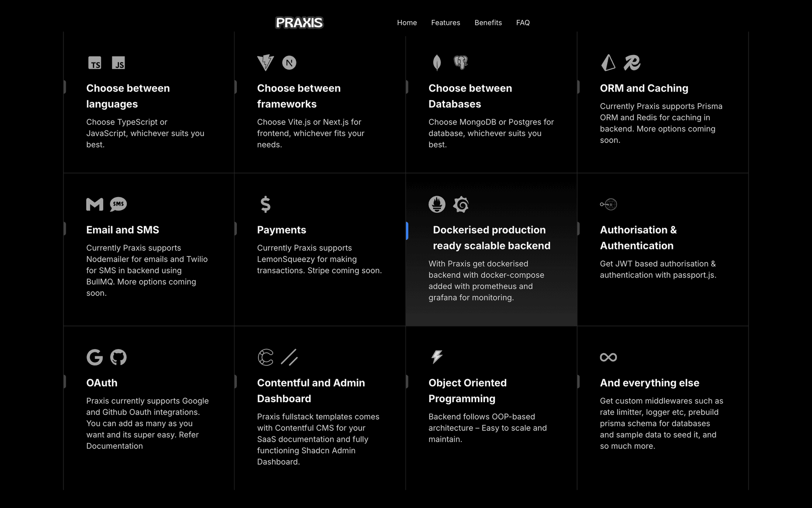The image size is (812, 508).
Task: Select the JavaScript icon
Action: [119, 63]
